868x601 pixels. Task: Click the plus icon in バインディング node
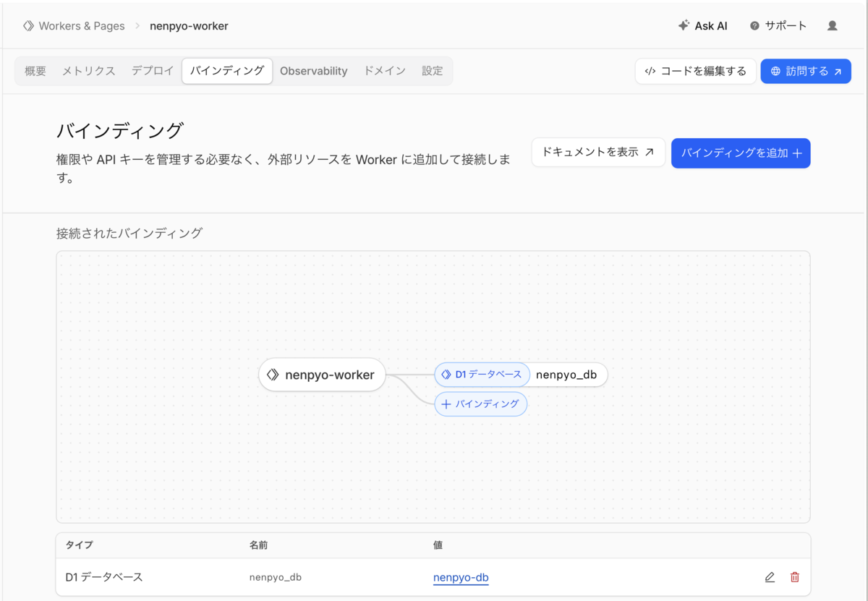point(446,404)
